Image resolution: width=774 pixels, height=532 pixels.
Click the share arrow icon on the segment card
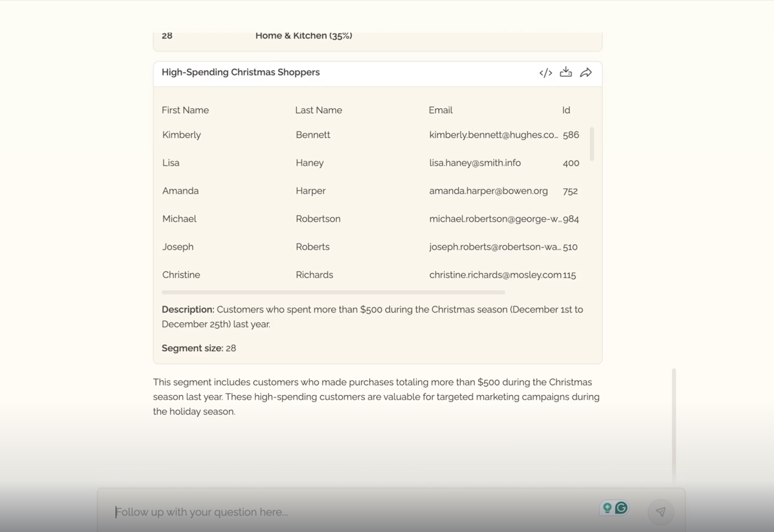pyautogui.click(x=586, y=72)
